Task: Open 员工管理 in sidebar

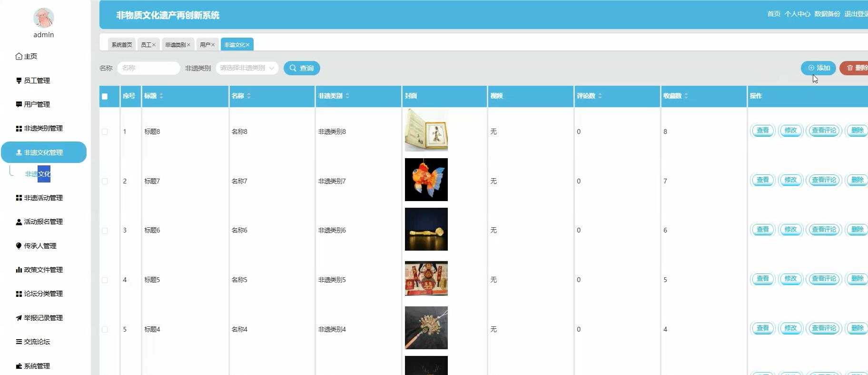Action: pyautogui.click(x=33, y=81)
